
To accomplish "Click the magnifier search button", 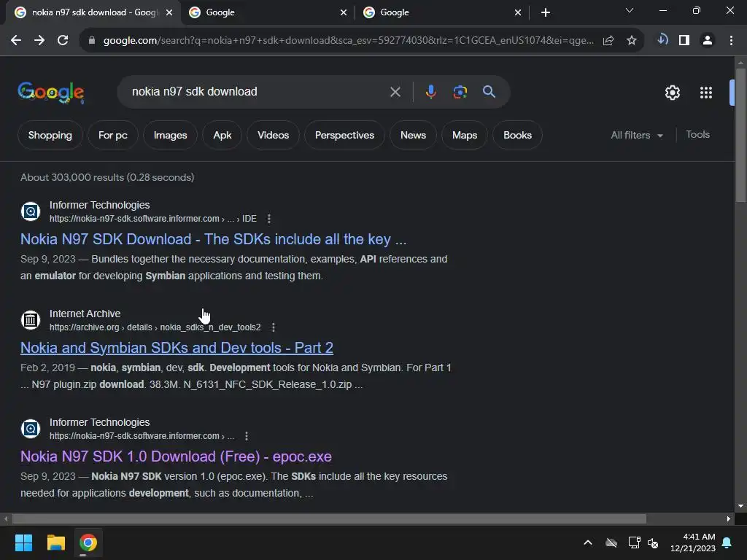I will tap(489, 91).
